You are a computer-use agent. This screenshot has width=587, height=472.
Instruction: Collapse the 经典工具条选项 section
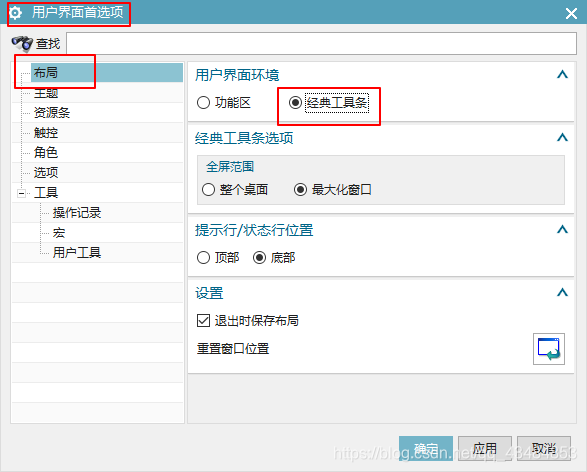point(562,138)
